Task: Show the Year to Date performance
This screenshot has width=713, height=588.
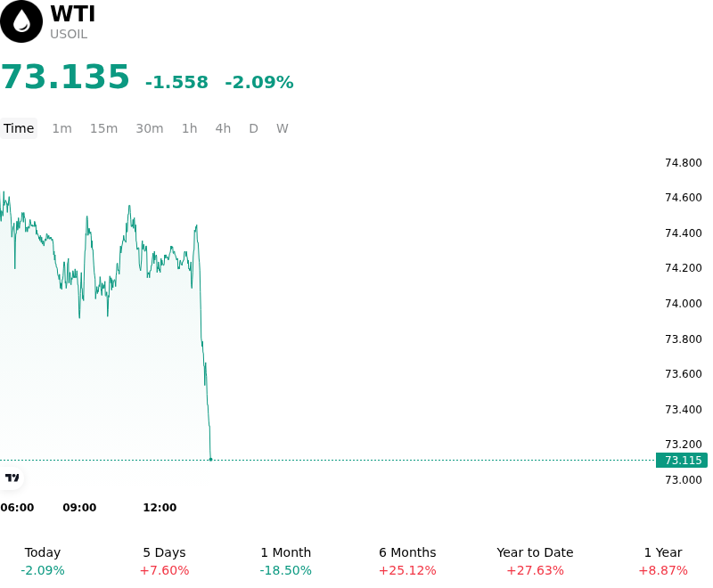Action: pyautogui.click(x=535, y=561)
